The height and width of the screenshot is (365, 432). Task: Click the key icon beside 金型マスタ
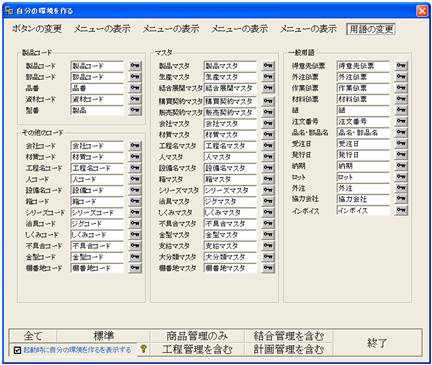point(268,235)
